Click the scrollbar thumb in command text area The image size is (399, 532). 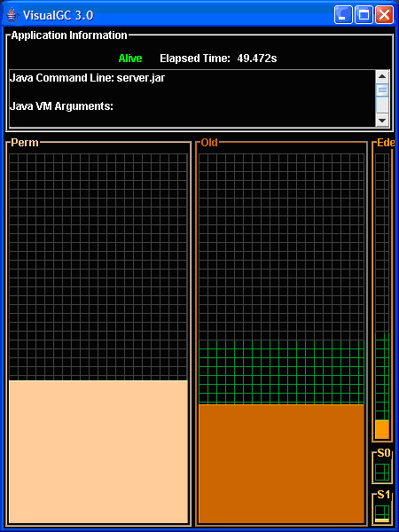(382, 90)
